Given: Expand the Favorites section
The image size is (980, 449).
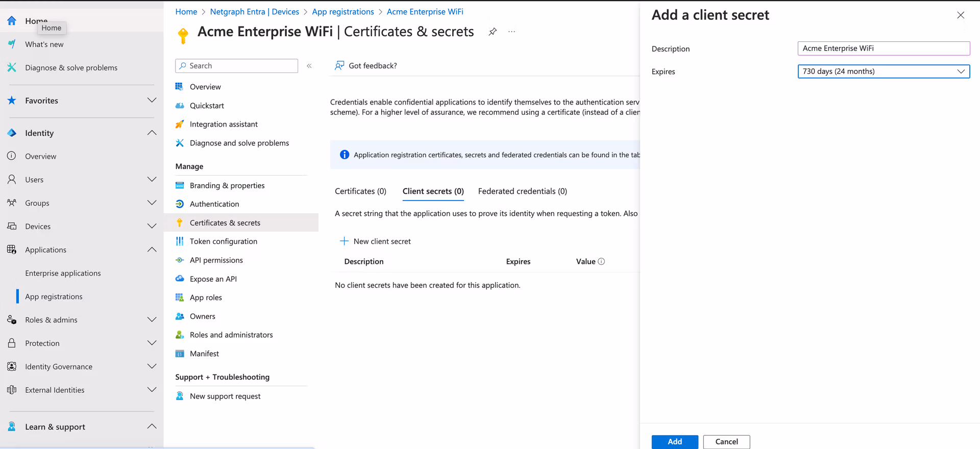Looking at the screenshot, I should coord(152,101).
